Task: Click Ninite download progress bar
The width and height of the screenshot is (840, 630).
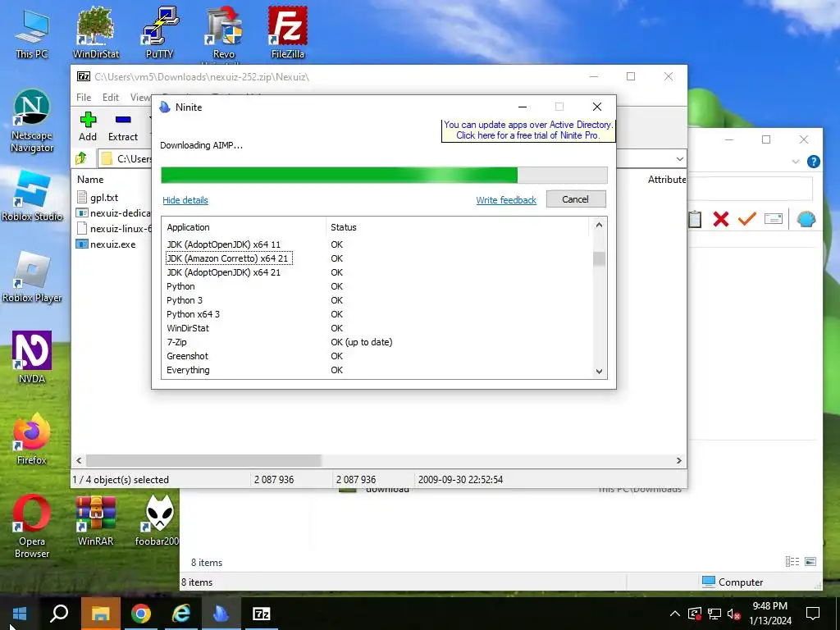Action: (x=384, y=175)
